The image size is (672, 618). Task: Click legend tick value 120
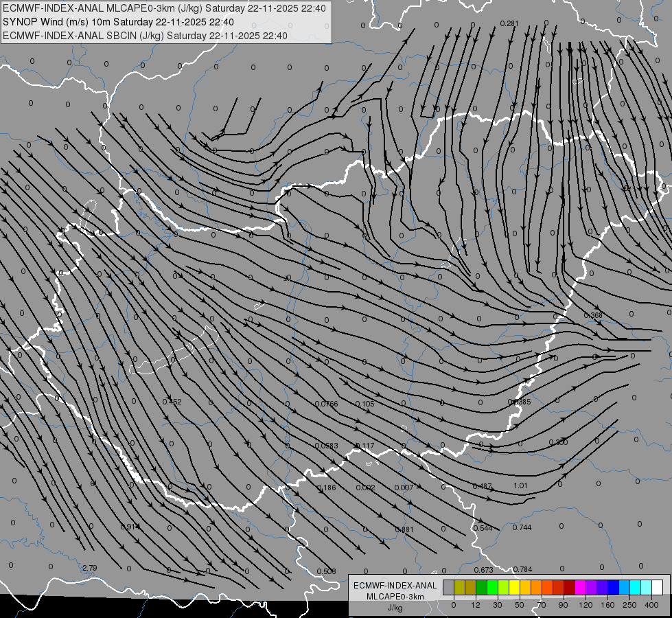pyautogui.click(x=586, y=605)
